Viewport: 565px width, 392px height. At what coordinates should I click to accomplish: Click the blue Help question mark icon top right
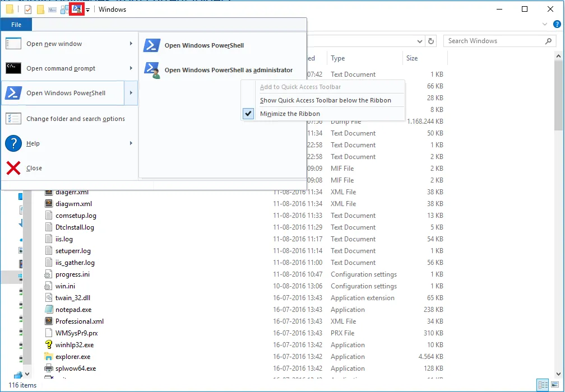coord(557,25)
